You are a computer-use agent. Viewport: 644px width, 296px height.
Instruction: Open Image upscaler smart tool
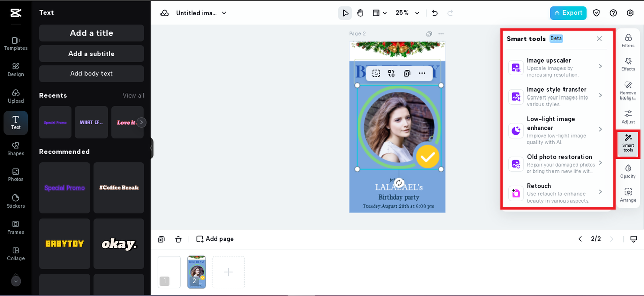[555, 67]
